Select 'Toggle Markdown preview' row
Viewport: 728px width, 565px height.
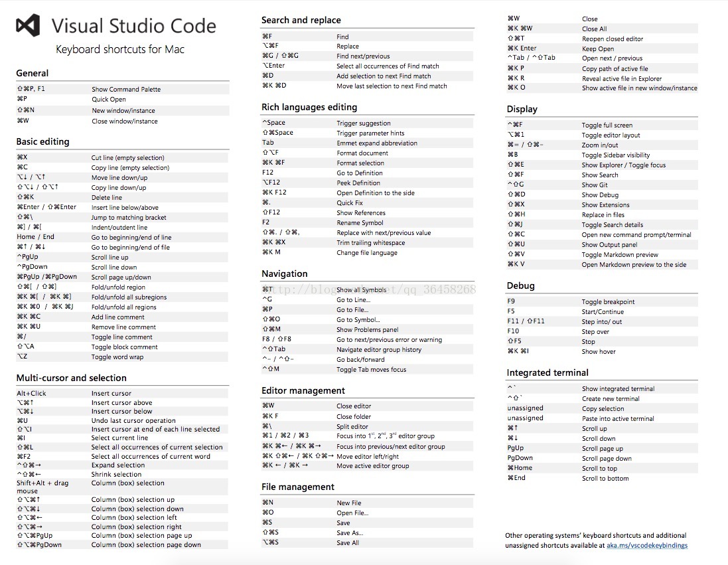[602, 255]
